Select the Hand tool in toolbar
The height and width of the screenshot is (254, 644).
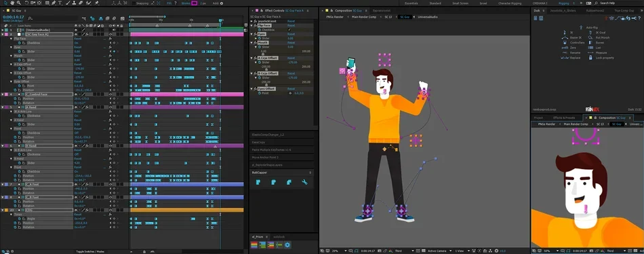(12, 3)
